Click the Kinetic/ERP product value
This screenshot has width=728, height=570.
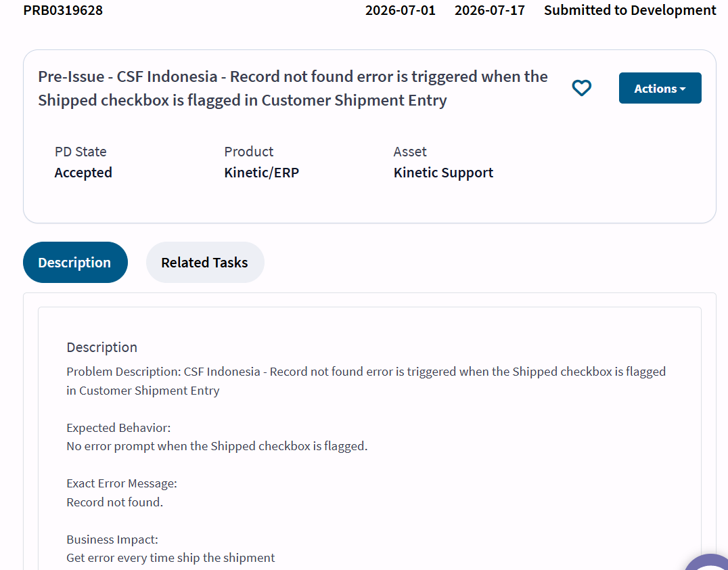[x=261, y=173]
